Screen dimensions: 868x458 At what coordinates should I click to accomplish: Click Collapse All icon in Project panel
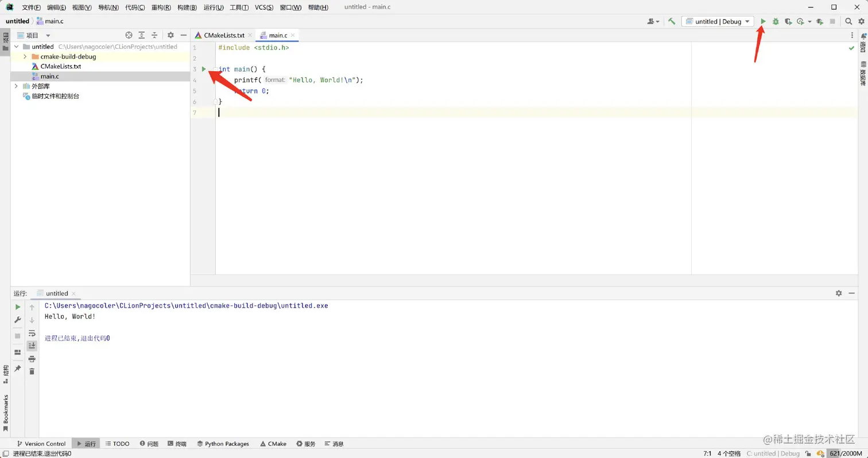click(154, 36)
